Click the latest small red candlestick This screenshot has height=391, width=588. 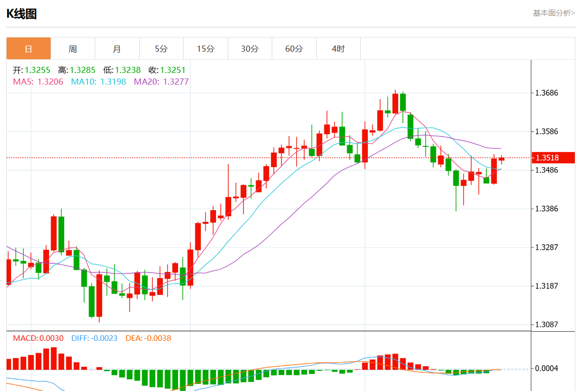(502, 160)
